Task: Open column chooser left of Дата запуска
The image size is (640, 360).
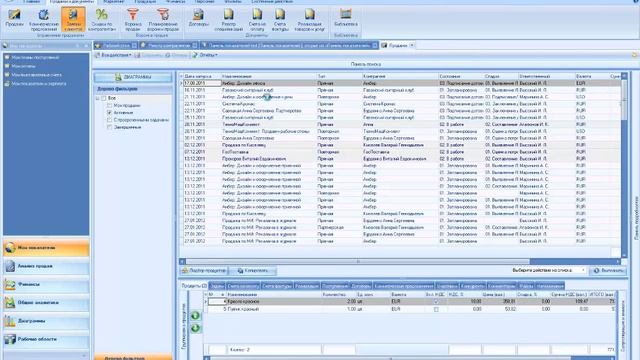Action: 182,76
